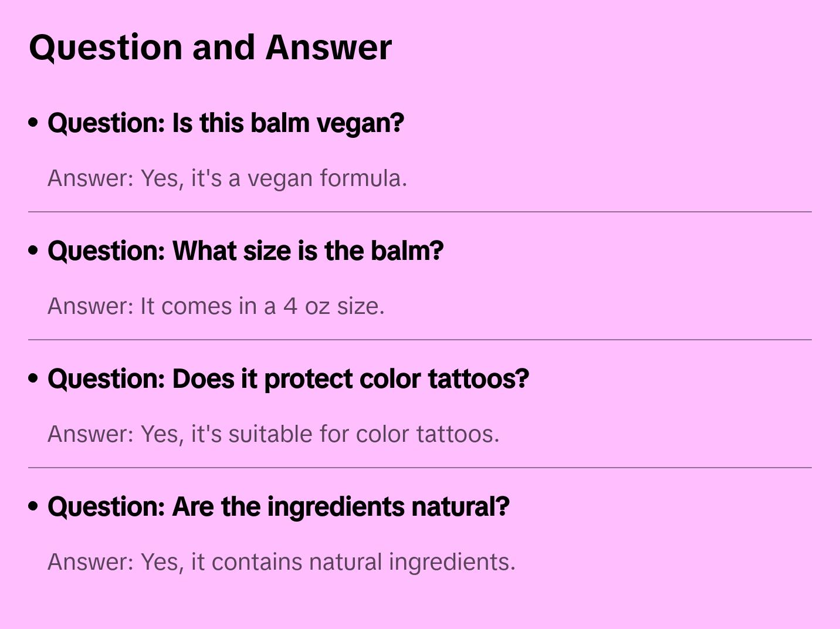840x629 pixels.
Task: Open the "Does it protect color tattoos?" question
Action: click(x=288, y=379)
